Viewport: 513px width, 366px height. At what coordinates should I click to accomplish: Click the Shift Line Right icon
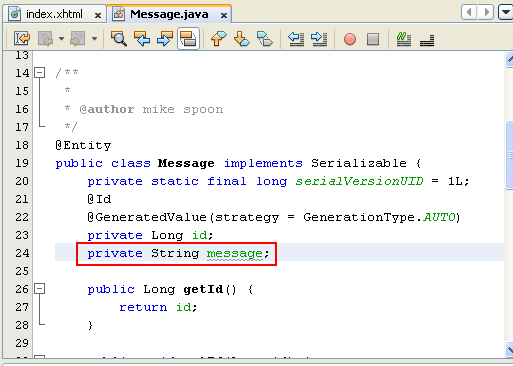[x=319, y=39]
